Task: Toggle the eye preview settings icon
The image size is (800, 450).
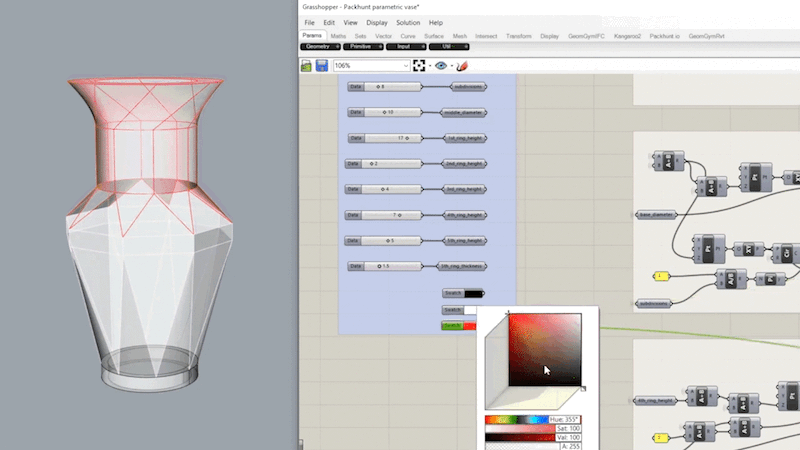Action: pos(441,65)
